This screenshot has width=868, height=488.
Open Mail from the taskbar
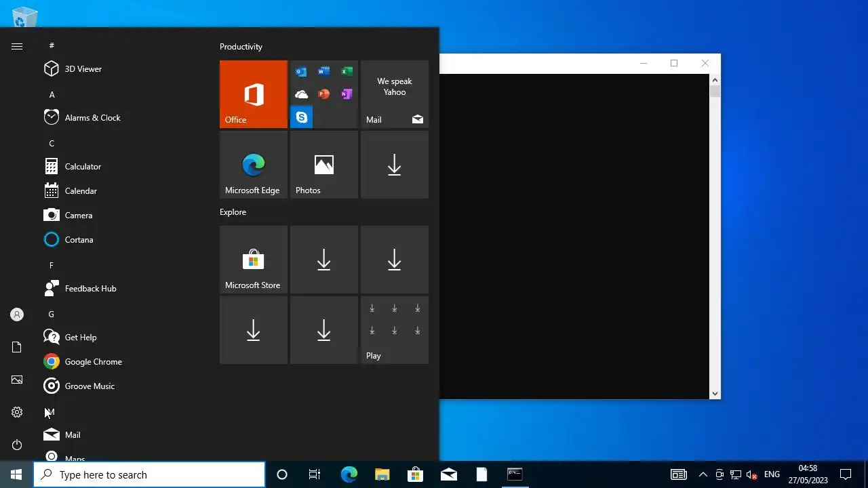click(x=448, y=474)
